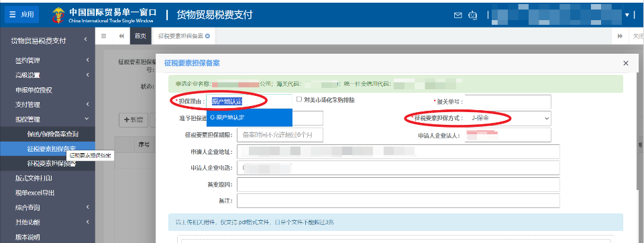Click the green applicant company info banner
Screen dimensions: 644x243
[x=396, y=84]
